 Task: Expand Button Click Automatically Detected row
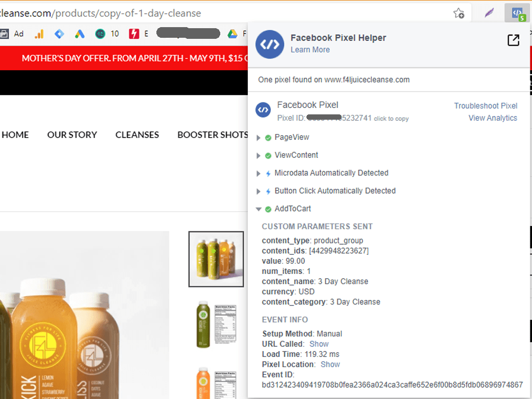point(259,192)
